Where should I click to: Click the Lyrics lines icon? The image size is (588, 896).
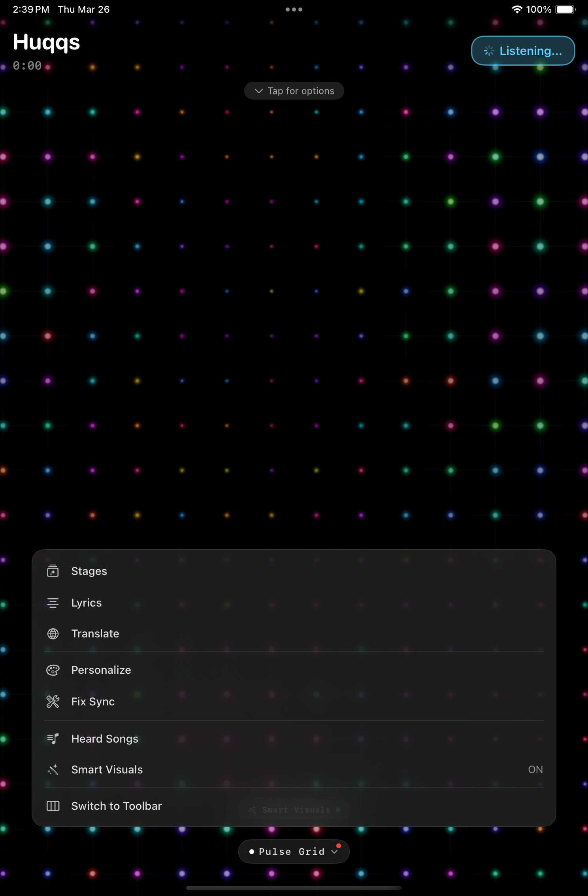(x=53, y=603)
